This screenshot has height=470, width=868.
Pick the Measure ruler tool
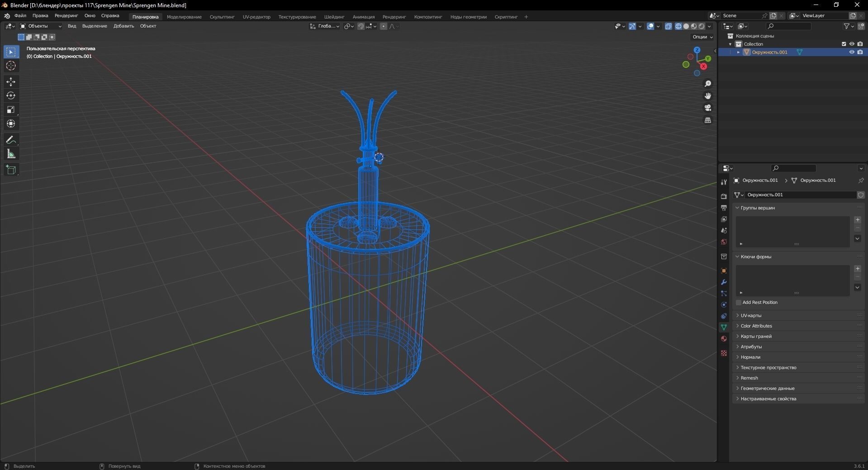pos(11,154)
